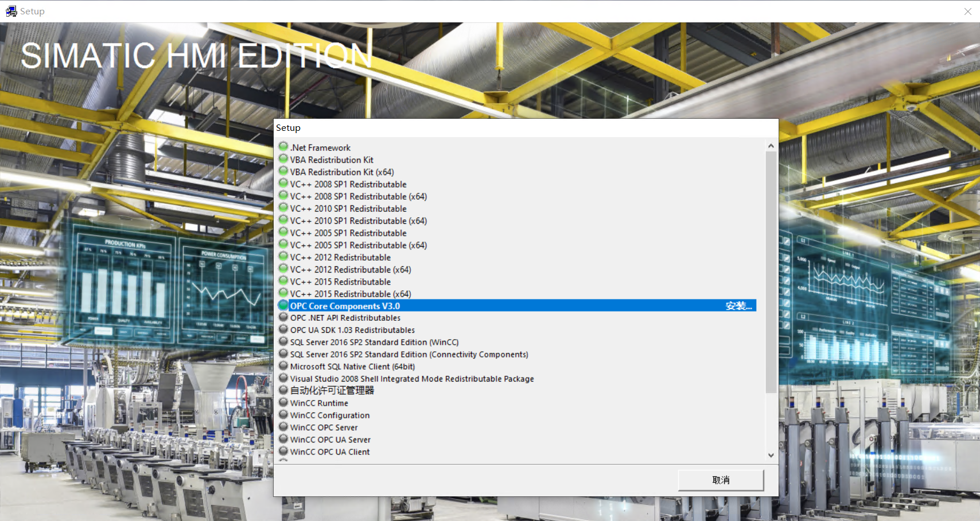Click the status circle for OPC Core Components V3.0

pyautogui.click(x=283, y=305)
